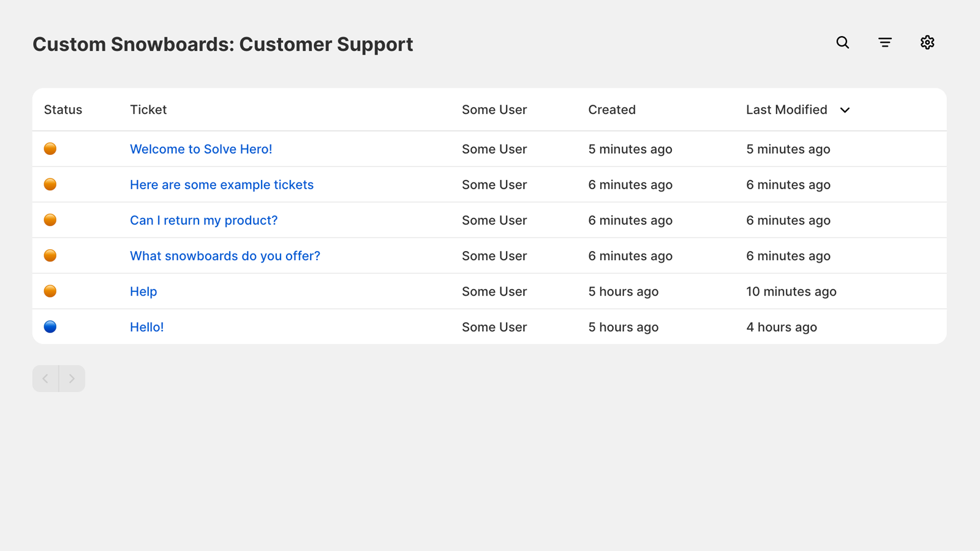Image resolution: width=980 pixels, height=551 pixels.
Task: Open the filter lines icon
Action: pyautogui.click(x=885, y=42)
